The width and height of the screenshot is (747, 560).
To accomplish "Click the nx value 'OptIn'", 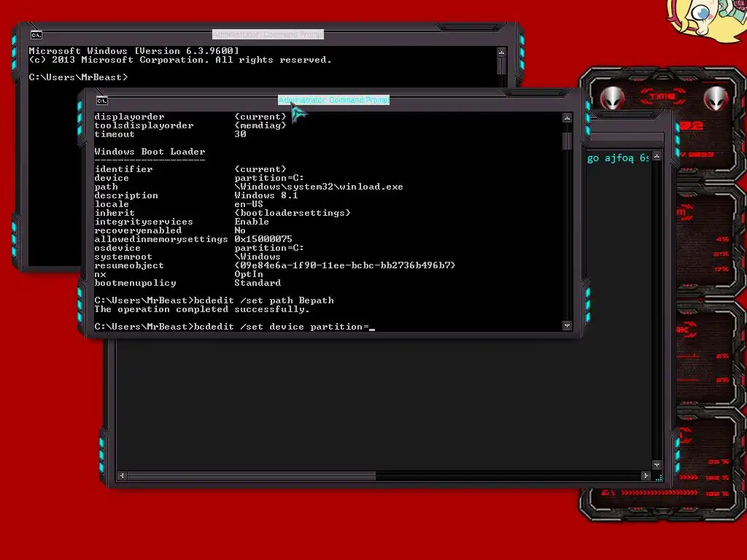I will [249, 274].
